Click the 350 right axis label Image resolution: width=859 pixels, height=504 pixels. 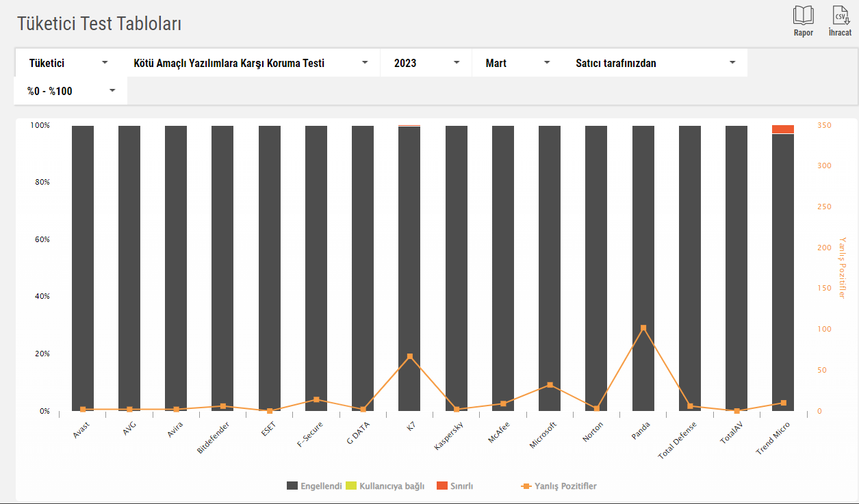pyautogui.click(x=824, y=126)
